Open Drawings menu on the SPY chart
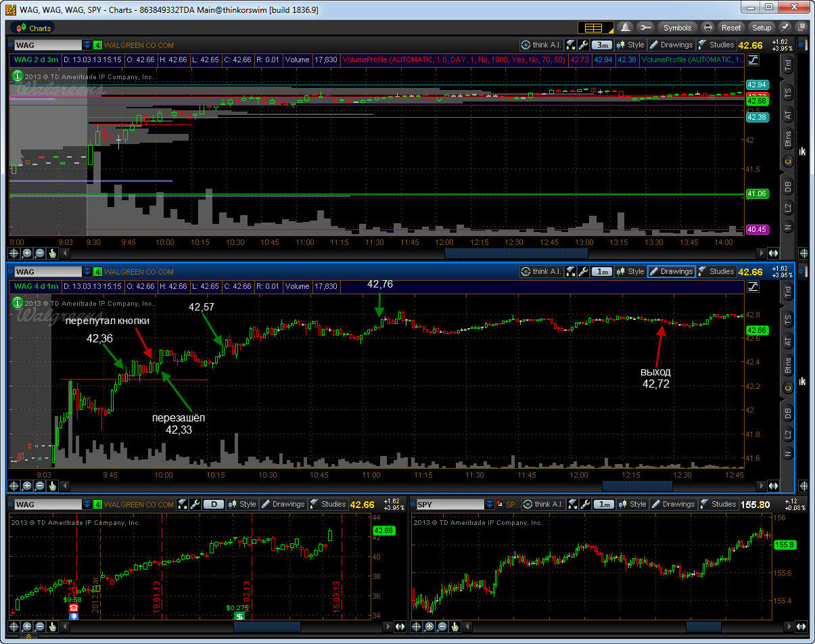The image size is (815, 644). pos(673,504)
